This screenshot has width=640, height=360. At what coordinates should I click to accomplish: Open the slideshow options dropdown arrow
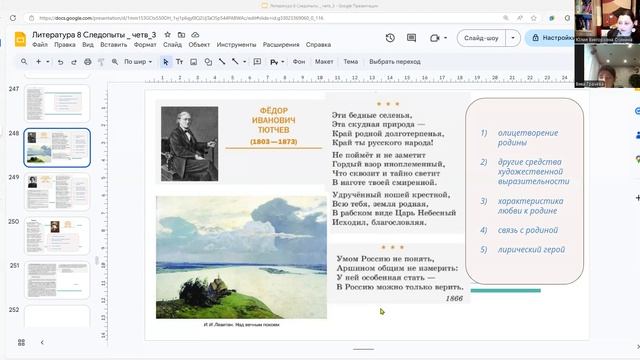pyautogui.click(x=513, y=38)
